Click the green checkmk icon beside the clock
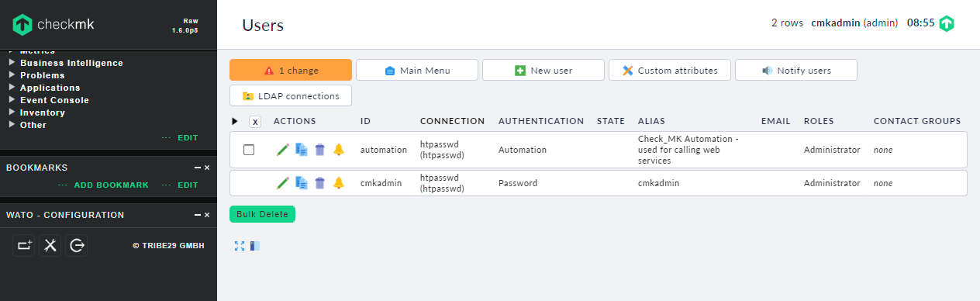Image resolution: width=980 pixels, height=301 pixels. (947, 23)
